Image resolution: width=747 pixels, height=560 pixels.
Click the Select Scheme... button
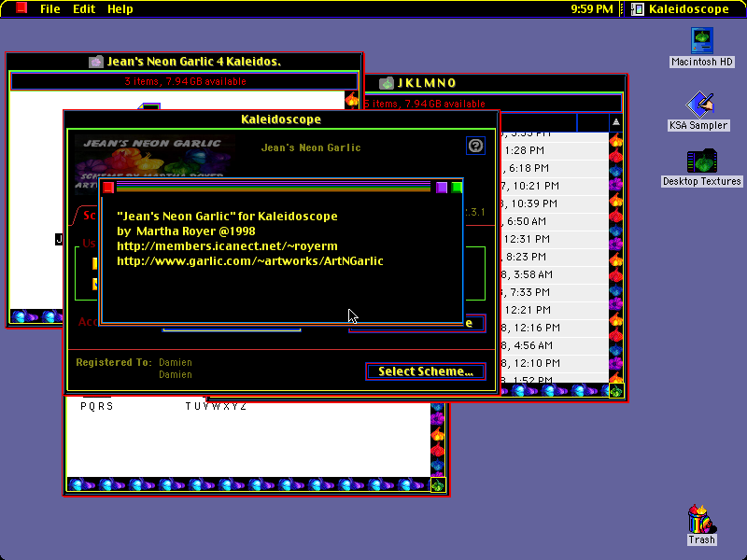(x=426, y=371)
